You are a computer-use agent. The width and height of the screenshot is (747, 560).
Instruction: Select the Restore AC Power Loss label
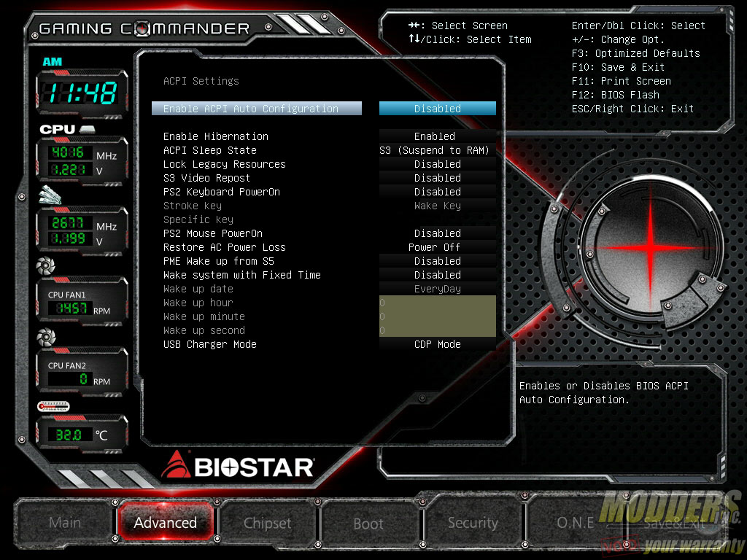pyautogui.click(x=225, y=247)
